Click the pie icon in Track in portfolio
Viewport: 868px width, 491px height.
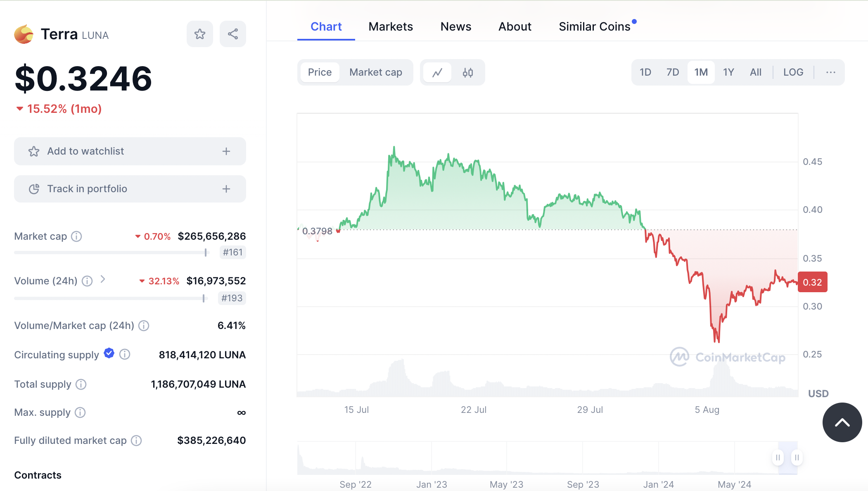point(34,189)
